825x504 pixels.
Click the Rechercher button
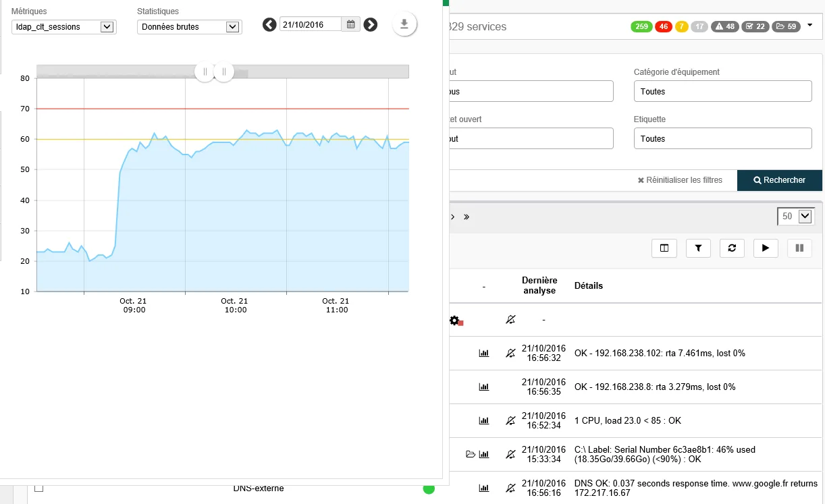780,180
